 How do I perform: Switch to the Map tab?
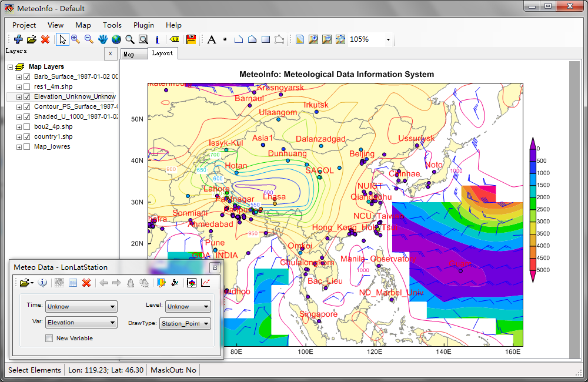pyautogui.click(x=133, y=53)
